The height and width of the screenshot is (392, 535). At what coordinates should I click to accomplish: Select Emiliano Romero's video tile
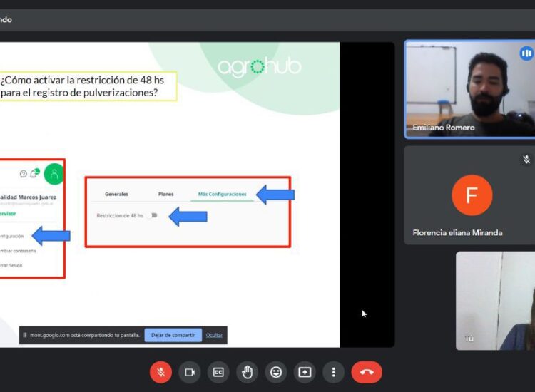coord(469,89)
